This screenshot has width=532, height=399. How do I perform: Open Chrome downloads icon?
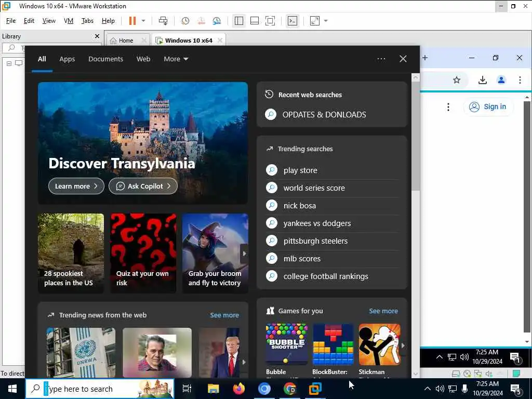(x=483, y=80)
